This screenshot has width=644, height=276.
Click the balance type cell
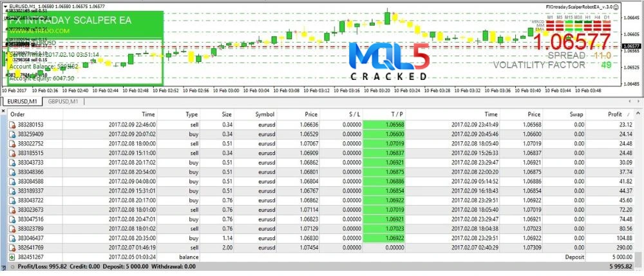pos(189,257)
